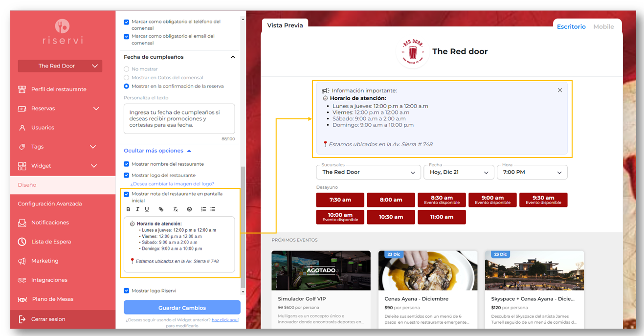Select the 8:30 am Evento disponible slot
Screen dimensions: 644x336
pyautogui.click(x=442, y=200)
